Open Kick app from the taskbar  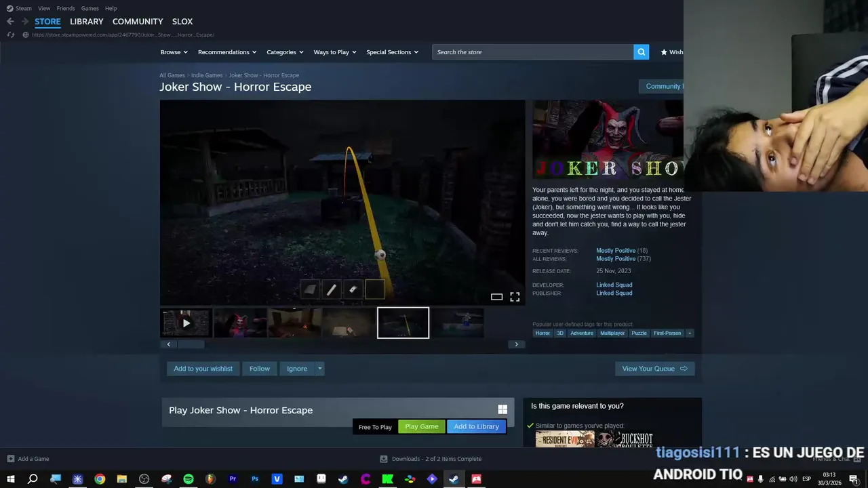(x=388, y=479)
